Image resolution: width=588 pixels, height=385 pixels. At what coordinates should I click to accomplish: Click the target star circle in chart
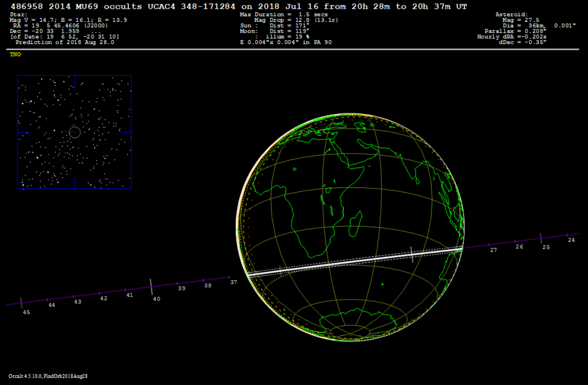click(x=75, y=132)
